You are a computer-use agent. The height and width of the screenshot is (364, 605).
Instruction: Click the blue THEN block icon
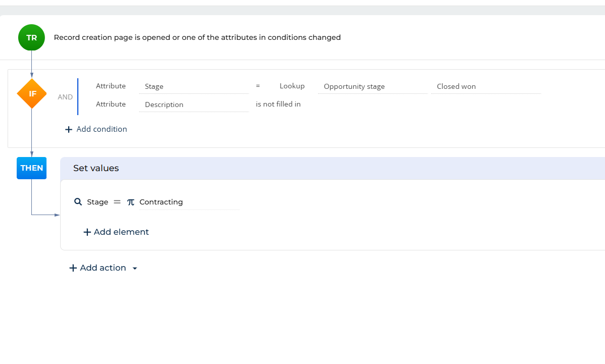coord(31,168)
